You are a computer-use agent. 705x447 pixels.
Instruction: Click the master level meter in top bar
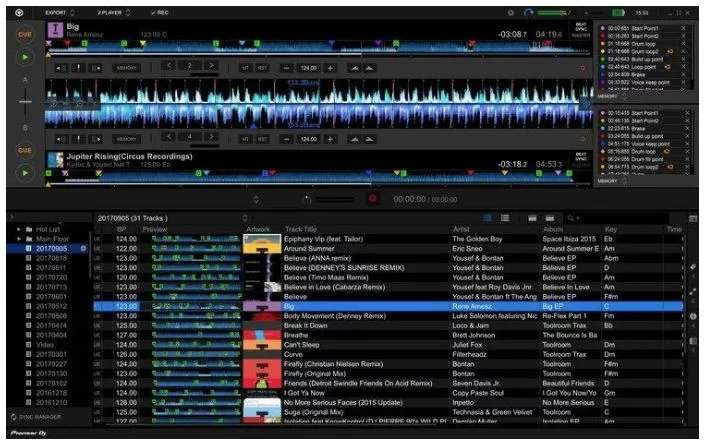[553, 13]
